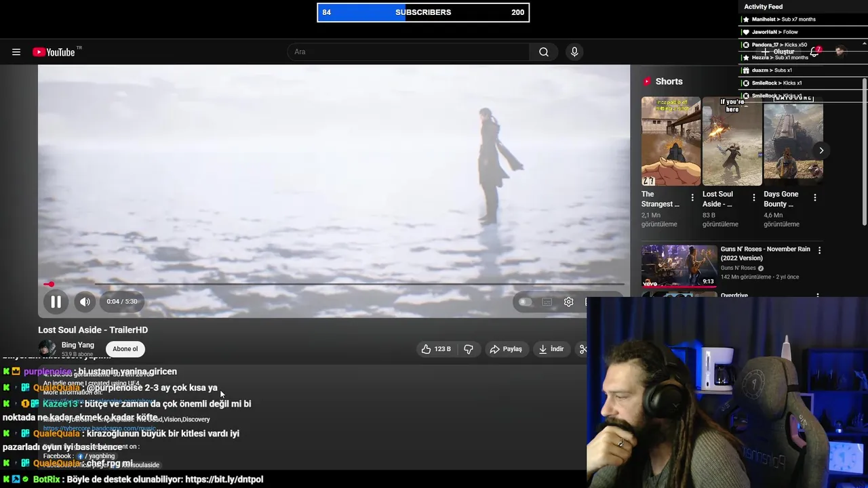Open the Oluştur create menu
The image size is (868, 488).
777,52
